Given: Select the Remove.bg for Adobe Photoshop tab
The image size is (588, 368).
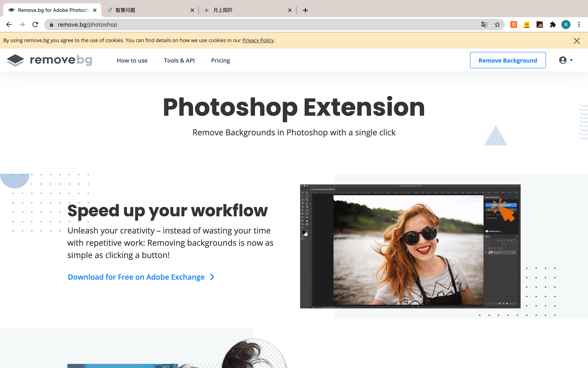Looking at the screenshot, I should point(52,10).
